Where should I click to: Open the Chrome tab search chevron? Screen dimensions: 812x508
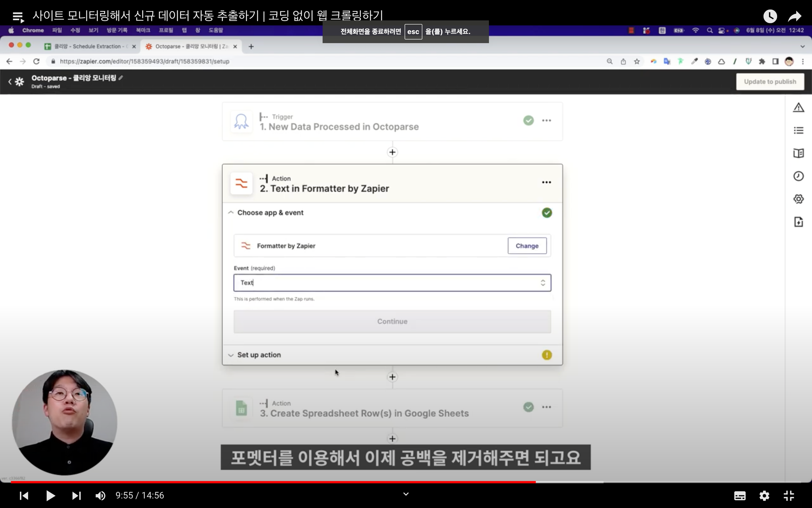click(802, 46)
